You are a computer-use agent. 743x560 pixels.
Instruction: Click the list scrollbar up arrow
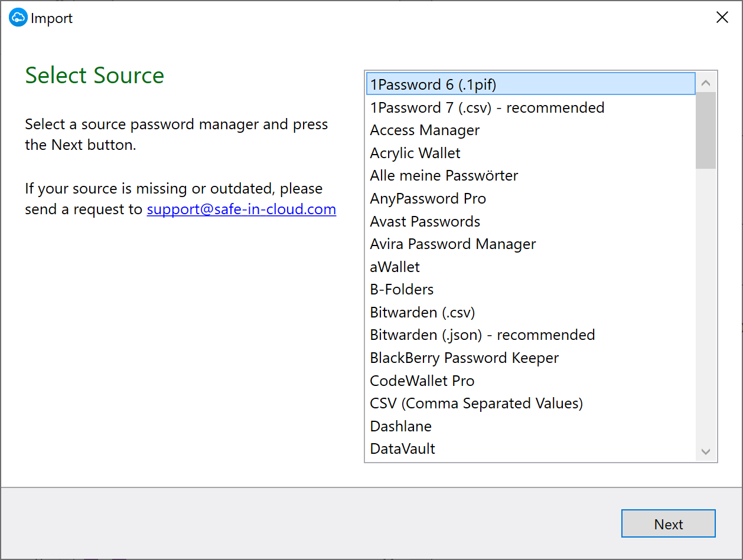[705, 83]
